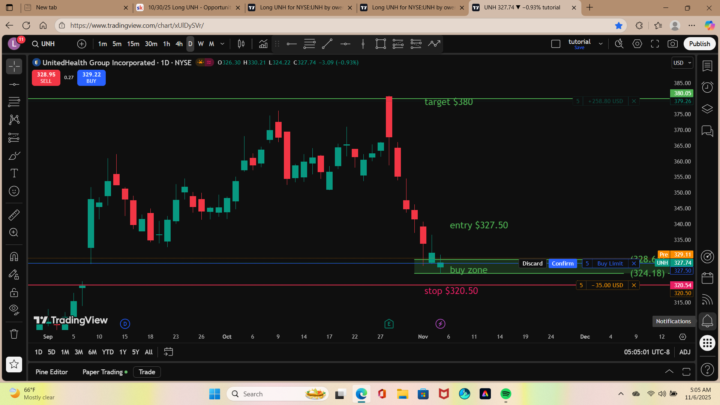This screenshot has height=405, width=720.
Task: Take a chart snapshot with camera
Action: tap(673, 44)
